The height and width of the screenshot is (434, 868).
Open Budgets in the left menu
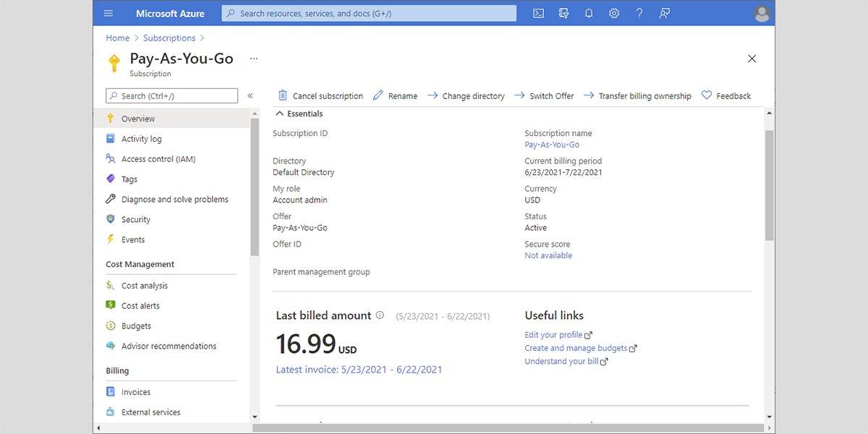point(138,325)
